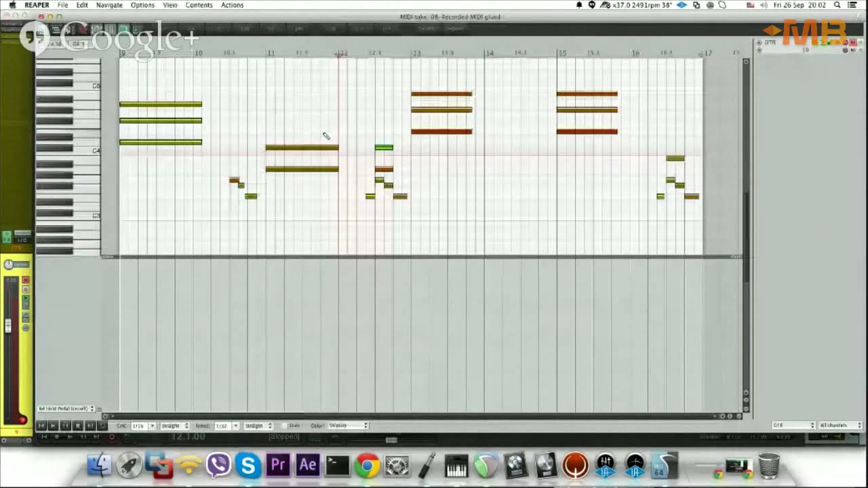Open Notification Center list icon
This screenshot has height=488, width=868.
pyautogui.click(x=853, y=5)
